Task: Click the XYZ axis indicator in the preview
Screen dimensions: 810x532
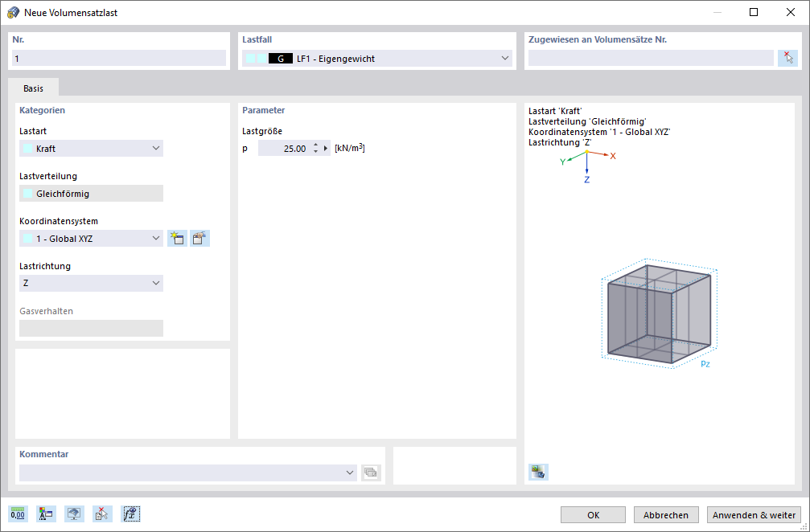Action: click(x=588, y=166)
